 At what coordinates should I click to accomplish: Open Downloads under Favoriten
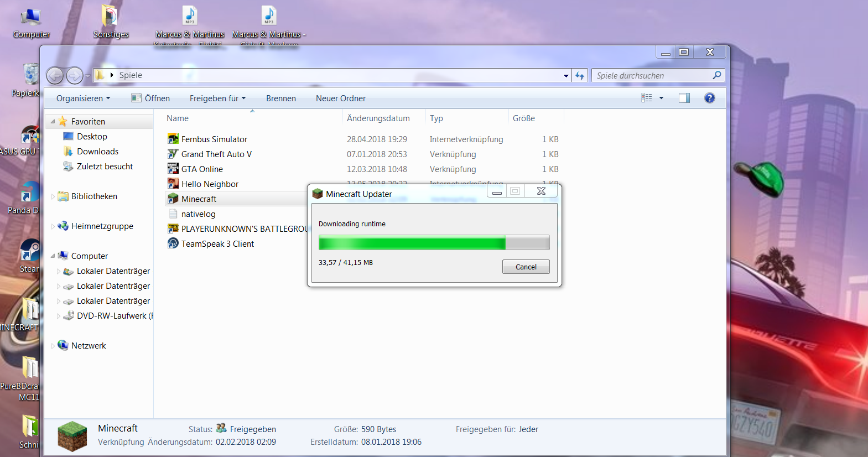click(x=97, y=152)
